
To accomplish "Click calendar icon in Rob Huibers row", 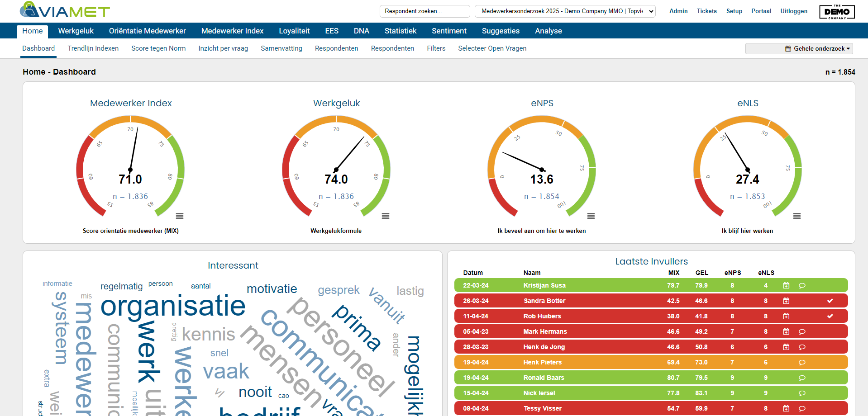I will coord(786,316).
